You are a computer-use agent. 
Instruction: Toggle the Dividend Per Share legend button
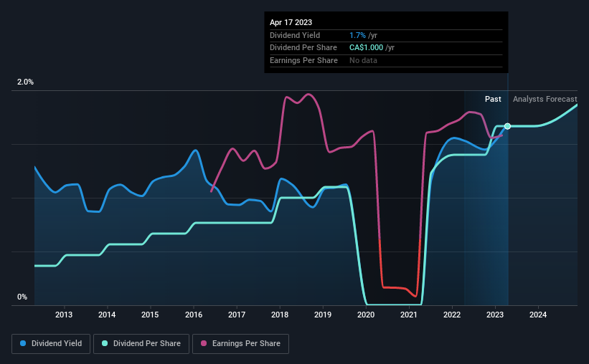pos(141,344)
